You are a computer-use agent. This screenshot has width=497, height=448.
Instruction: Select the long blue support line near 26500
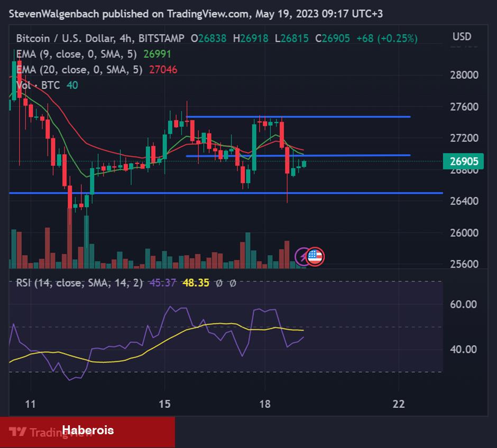pyautogui.click(x=226, y=193)
